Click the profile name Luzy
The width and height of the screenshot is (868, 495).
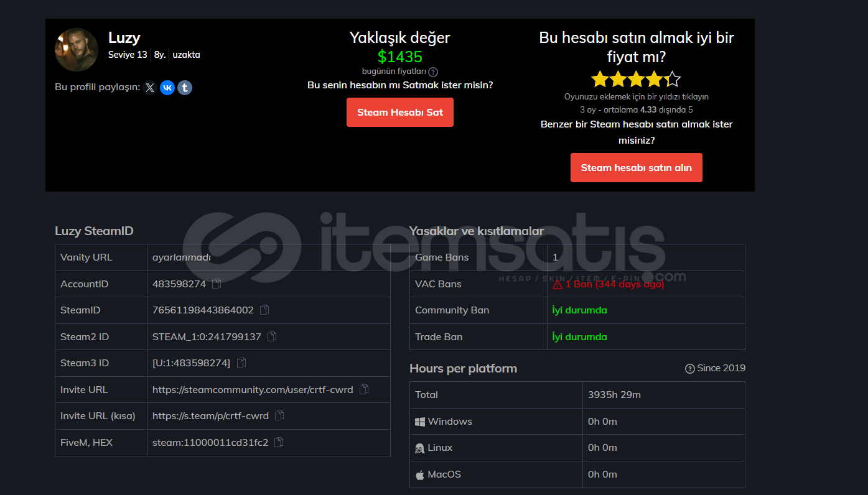point(124,38)
